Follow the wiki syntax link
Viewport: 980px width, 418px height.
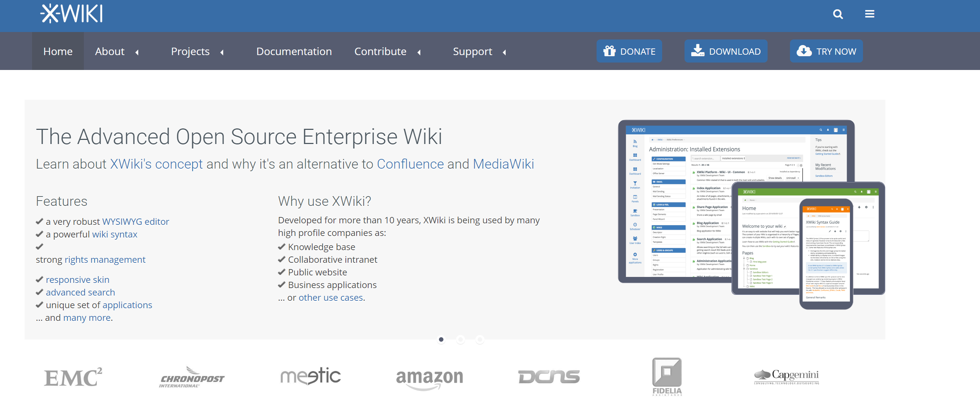[x=114, y=234]
